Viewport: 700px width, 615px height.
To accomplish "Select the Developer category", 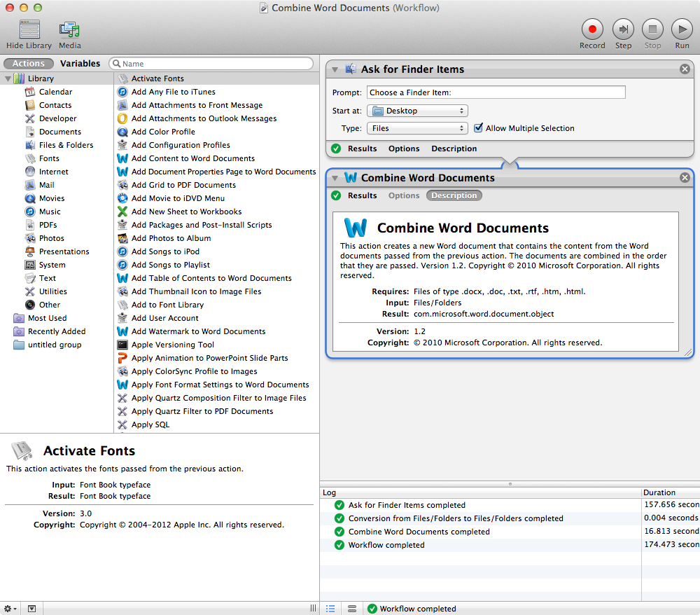I will click(x=57, y=118).
